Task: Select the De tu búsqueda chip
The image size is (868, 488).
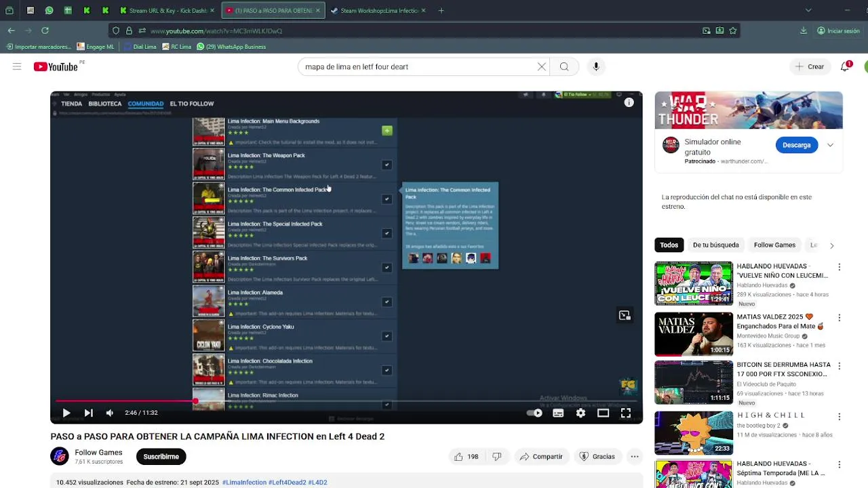Action: (x=715, y=245)
